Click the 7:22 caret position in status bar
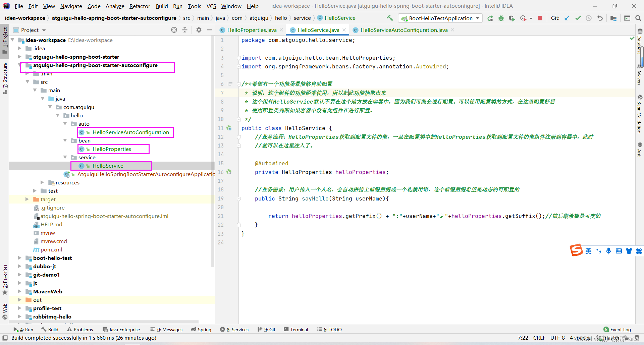644x345 pixels. pos(523,338)
